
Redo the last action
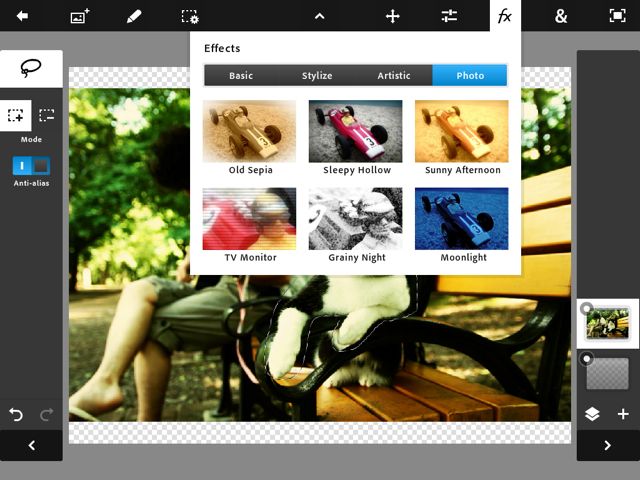click(x=47, y=415)
